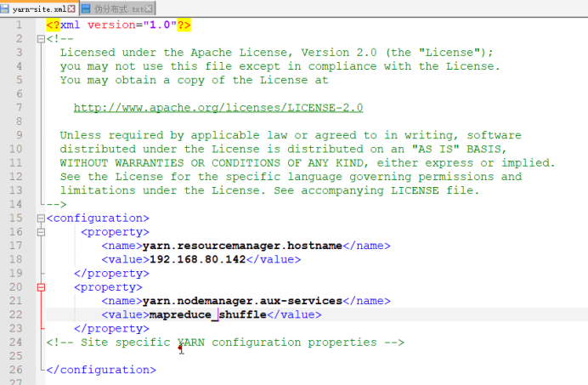Click the closing </property> tag on line 19
The height and width of the screenshot is (385, 588).
coord(111,273)
